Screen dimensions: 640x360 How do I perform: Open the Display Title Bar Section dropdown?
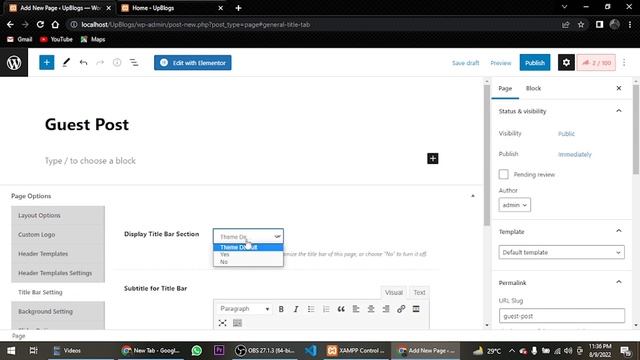(x=248, y=236)
